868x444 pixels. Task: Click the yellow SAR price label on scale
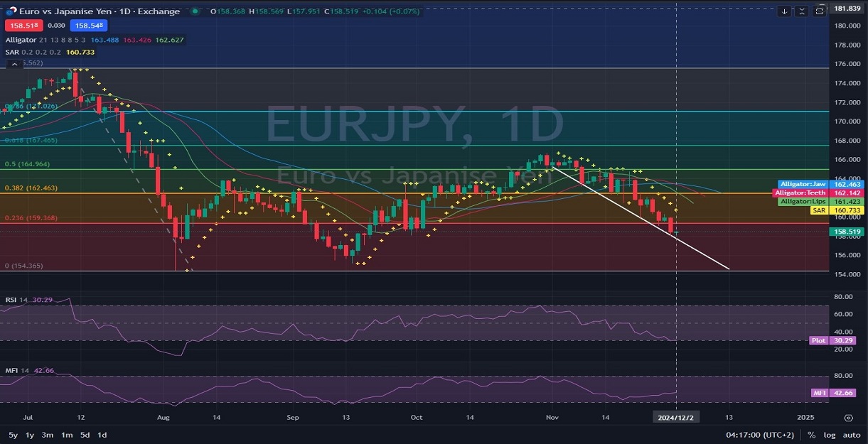click(x=836, y=210)
